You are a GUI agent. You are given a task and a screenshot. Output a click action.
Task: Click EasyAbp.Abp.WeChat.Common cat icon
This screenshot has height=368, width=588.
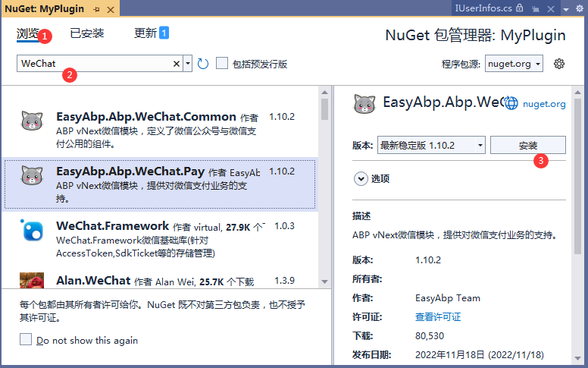(x=32, y=121)
